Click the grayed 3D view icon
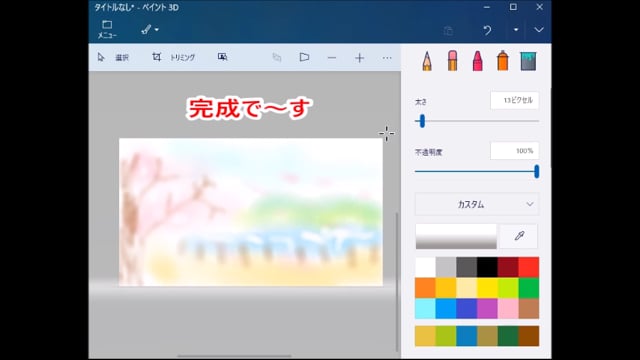The width and height of the screenshot is (640, 360). [x=277, y=58]
